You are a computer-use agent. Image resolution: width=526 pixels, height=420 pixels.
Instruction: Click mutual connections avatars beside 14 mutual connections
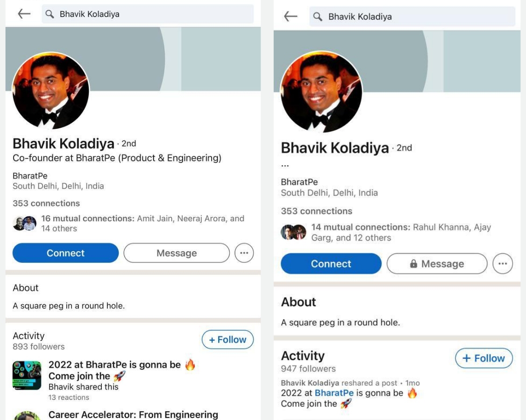pos(293,232)
